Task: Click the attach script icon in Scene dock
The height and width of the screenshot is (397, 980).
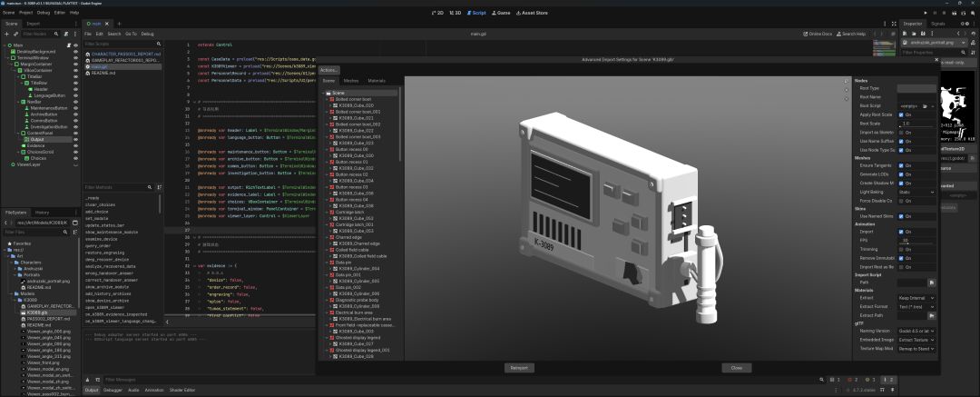Action: pyautogui.click(x=65, y=34)
